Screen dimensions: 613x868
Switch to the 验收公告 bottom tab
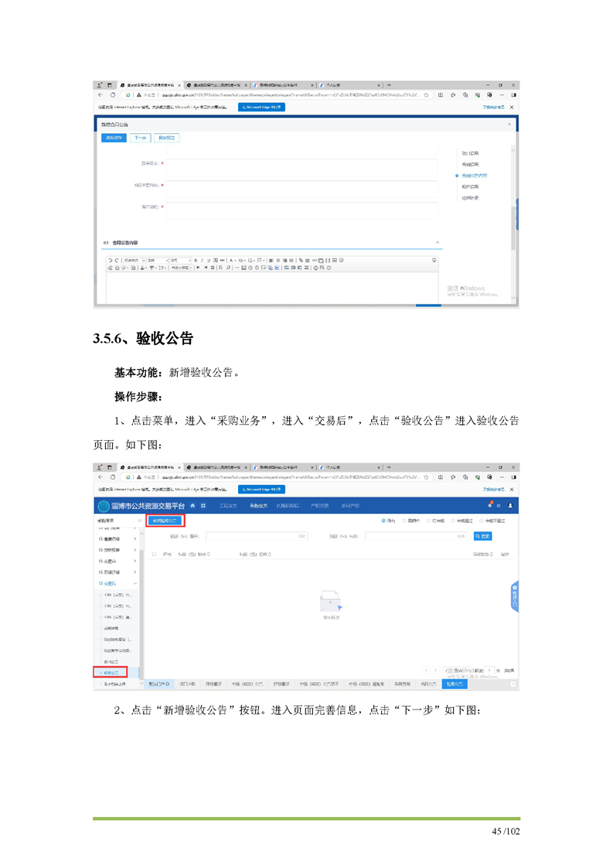pyautogui.click(x=453, y=684)
